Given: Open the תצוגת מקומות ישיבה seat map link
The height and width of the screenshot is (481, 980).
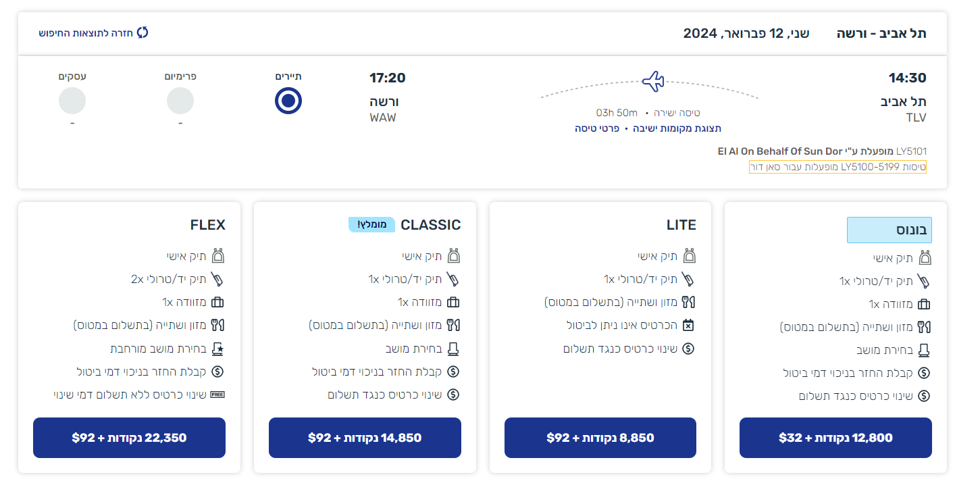Looking at the screenshot, I should (x=677, y=128).
